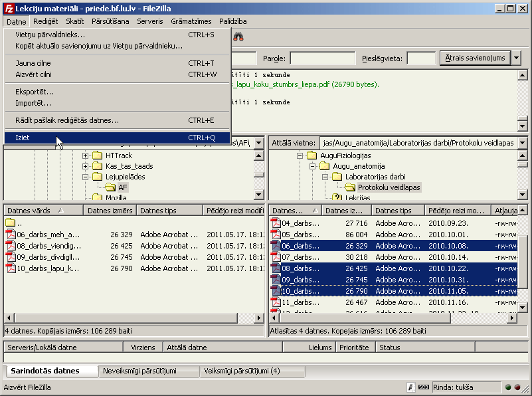Select the AuguFiziologijas remote folder

pos(345,155)
